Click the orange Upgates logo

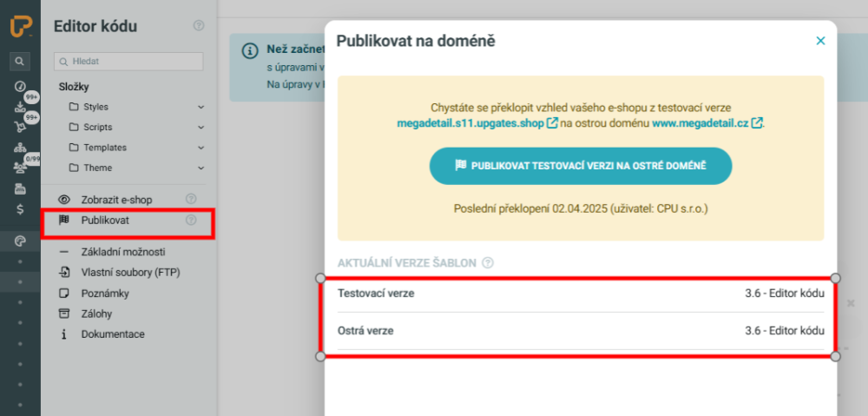(21, 27)
